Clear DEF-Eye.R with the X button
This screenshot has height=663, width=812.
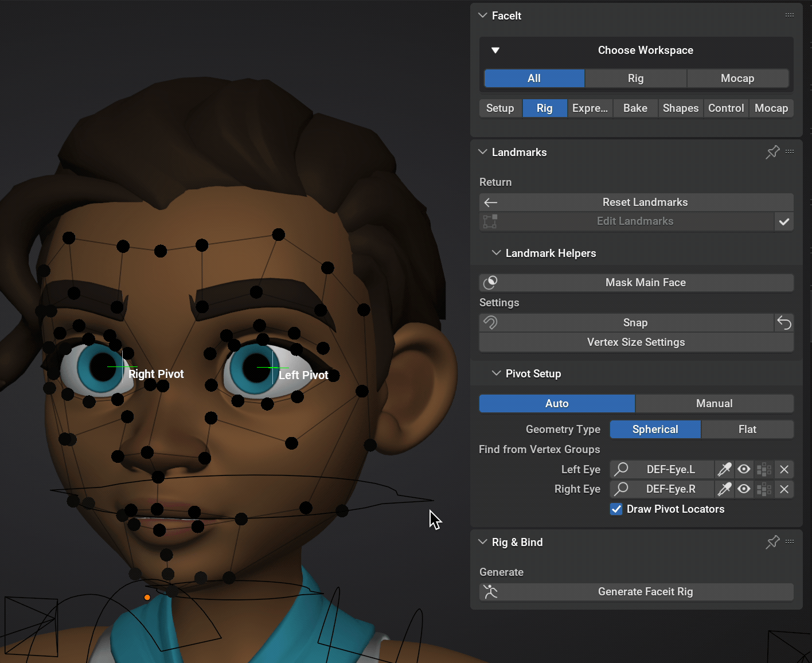point(784,489)
